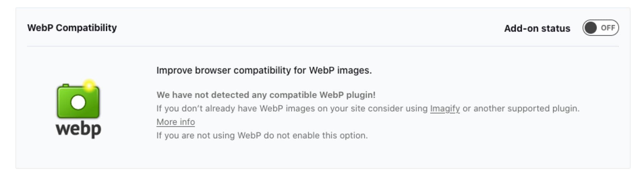The height and width of the screenshot is (187, 644).
Task: Click the word "status" beside the toggle
Action: click(x=556, y=28)
